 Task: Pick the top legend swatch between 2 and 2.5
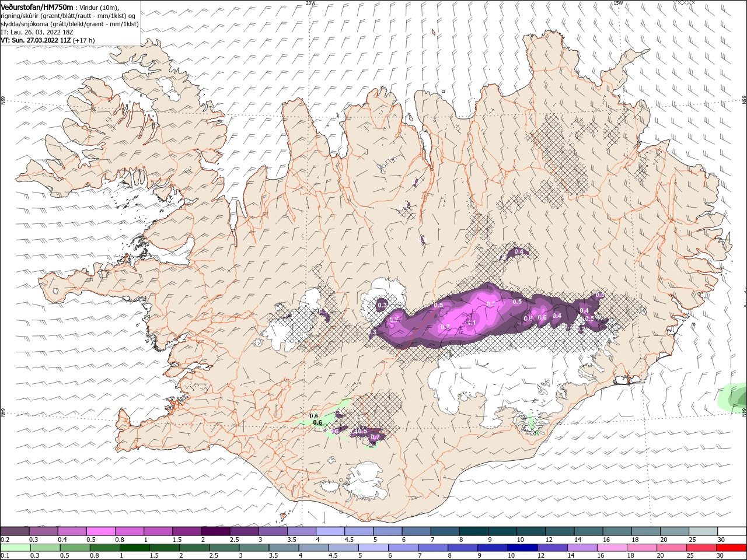[216, 531]
